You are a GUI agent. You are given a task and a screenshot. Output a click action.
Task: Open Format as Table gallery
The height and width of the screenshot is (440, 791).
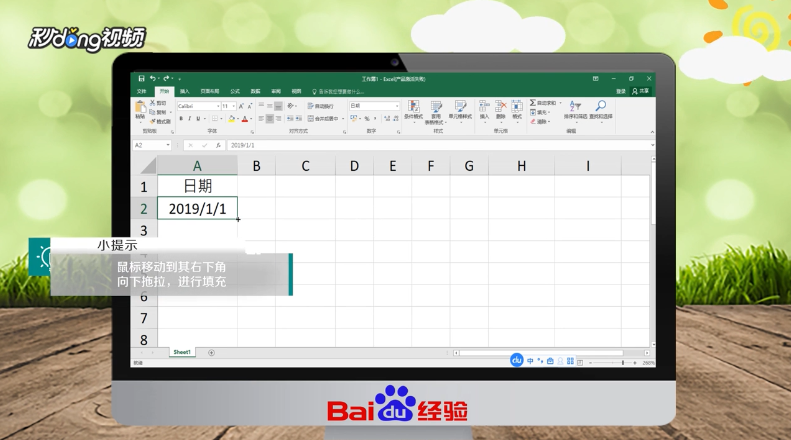436,112
